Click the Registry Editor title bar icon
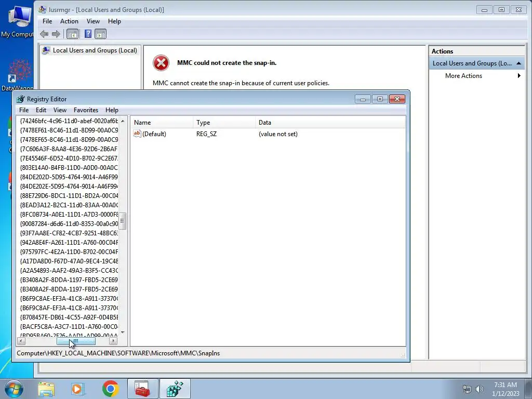Screen dimensions: 532x399 pos(21,99)
